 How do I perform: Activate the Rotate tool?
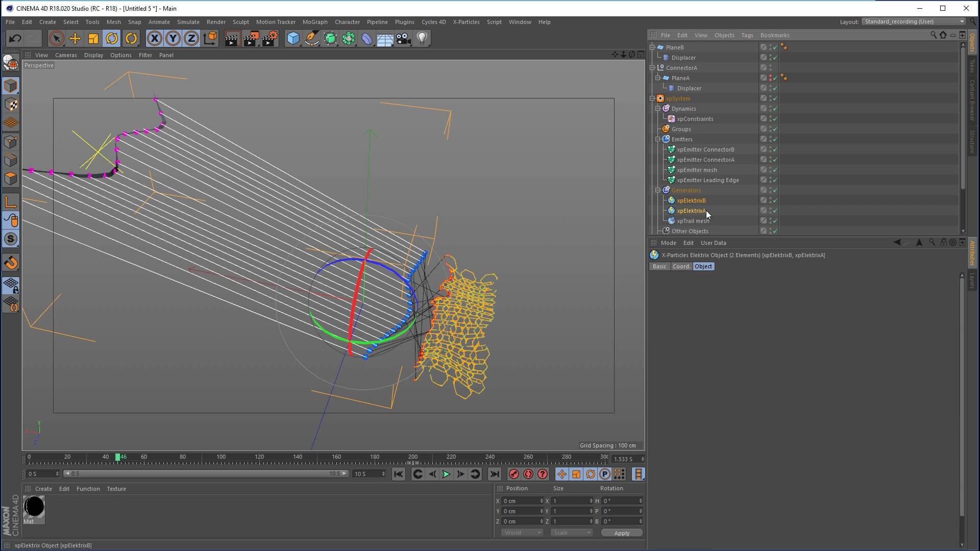(112, 38)
